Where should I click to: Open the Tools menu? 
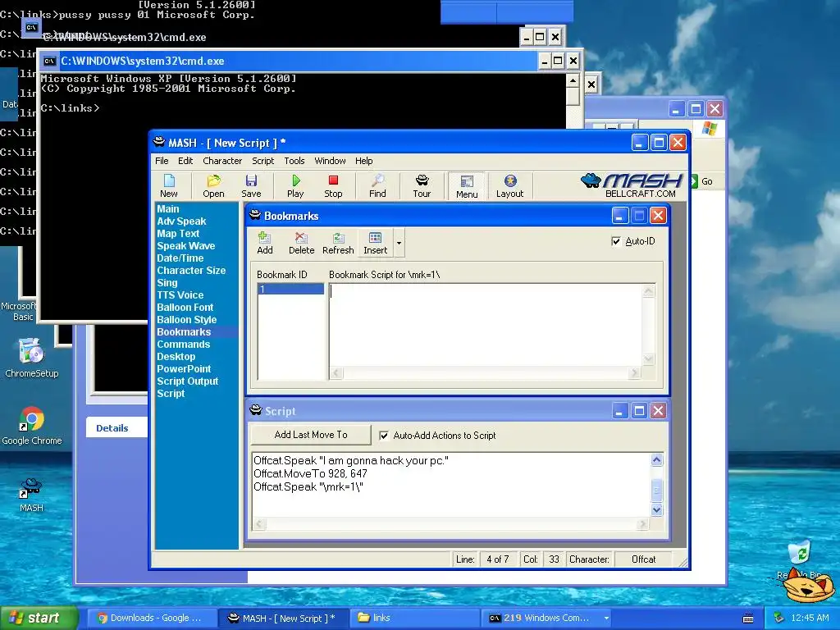[294, 161]
